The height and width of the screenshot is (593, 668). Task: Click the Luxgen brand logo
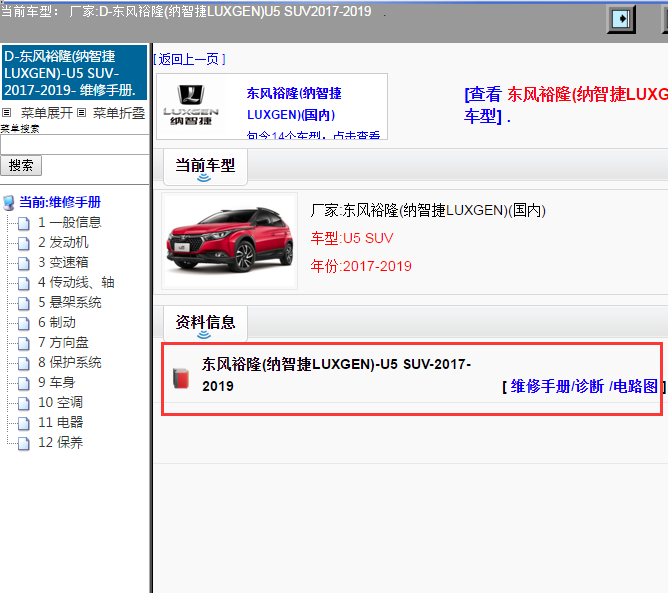point(190,105)
